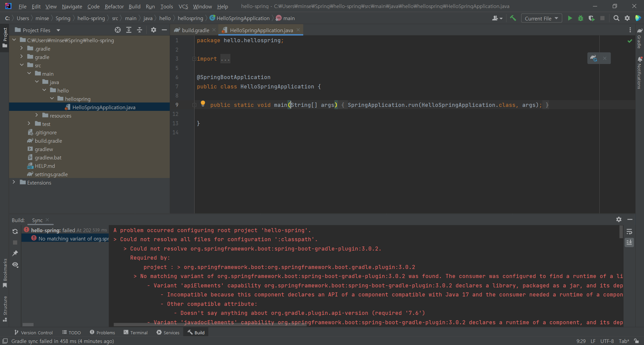Expand the resources folder
The image size is (644, 345).
point(37,116)
